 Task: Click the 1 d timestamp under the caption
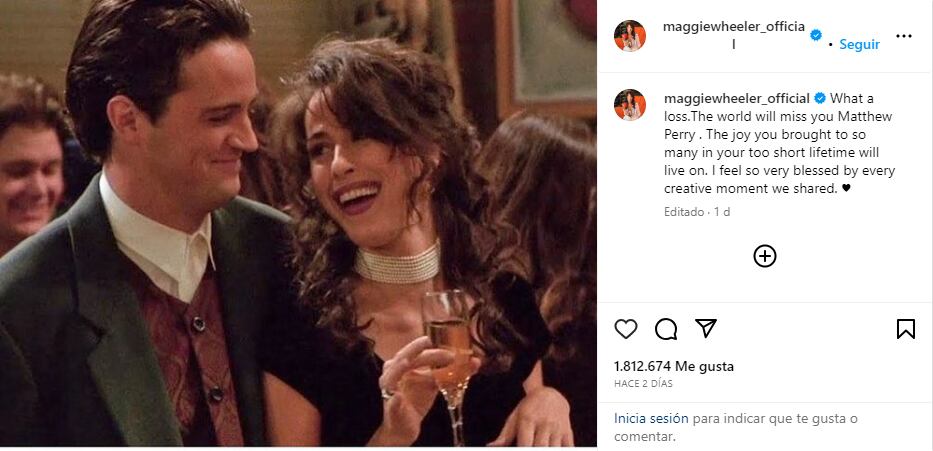(x=722, y=212)
